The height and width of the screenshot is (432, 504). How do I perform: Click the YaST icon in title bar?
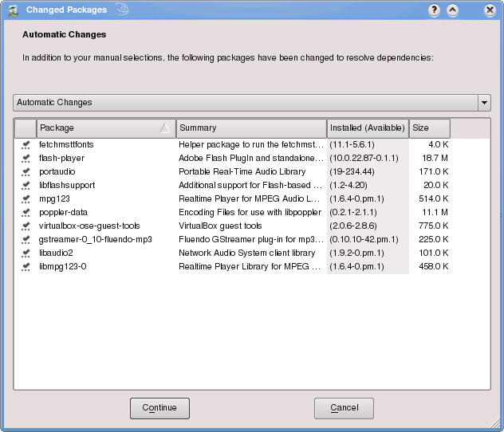tap(13, 10)
